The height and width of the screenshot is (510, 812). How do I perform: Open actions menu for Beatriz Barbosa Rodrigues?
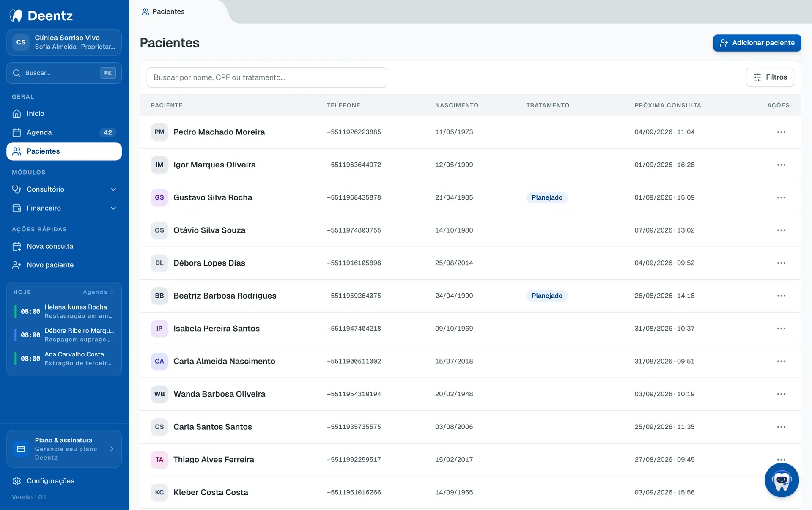781,296
